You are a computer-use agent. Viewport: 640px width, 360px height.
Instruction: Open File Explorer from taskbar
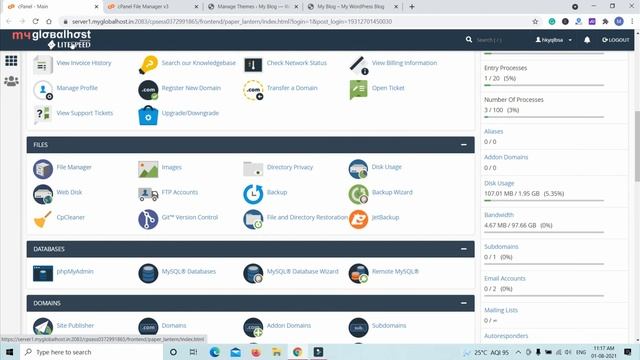(276, 352)
